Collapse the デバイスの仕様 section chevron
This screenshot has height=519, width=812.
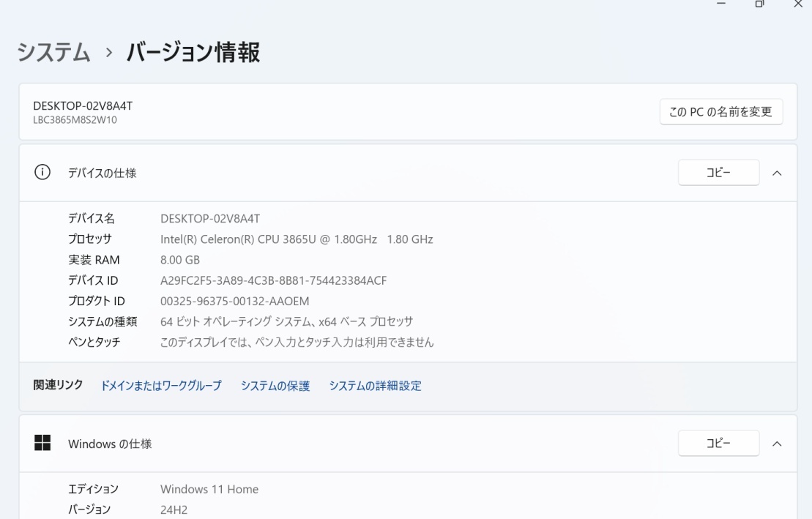click(x=777, y=173)
